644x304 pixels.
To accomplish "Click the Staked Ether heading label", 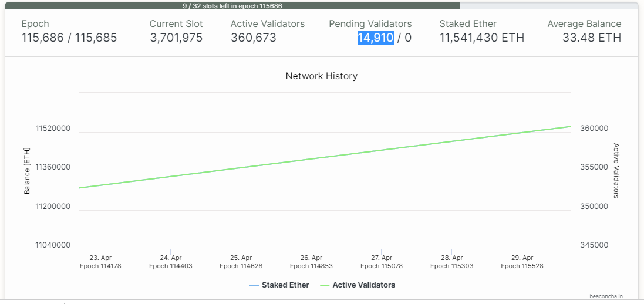I will coord(468,24).
